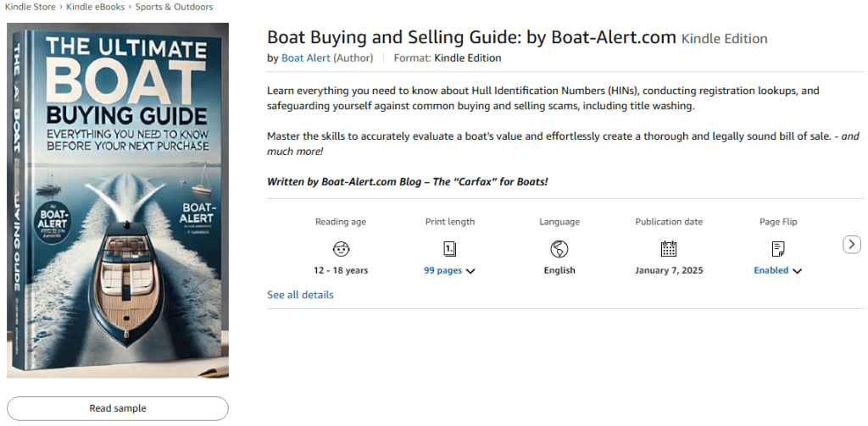The height and width of the screenshot is (426, 868).
Task: Click the 'Format: Kindle Edition' text
Action: tap(448, 58)
